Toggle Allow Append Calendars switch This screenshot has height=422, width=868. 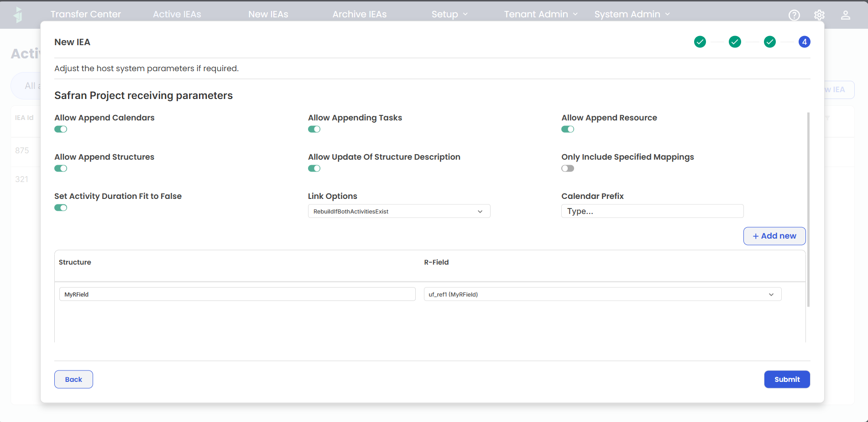61,129
